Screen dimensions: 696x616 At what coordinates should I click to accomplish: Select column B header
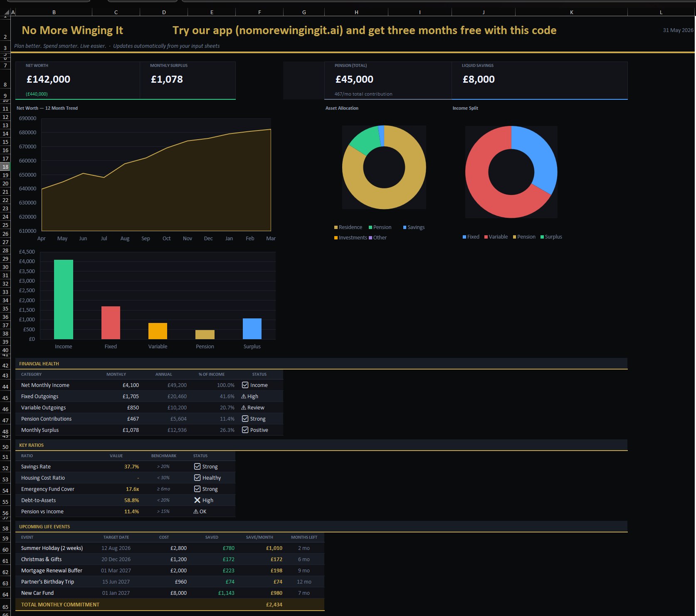click(54, 12)
